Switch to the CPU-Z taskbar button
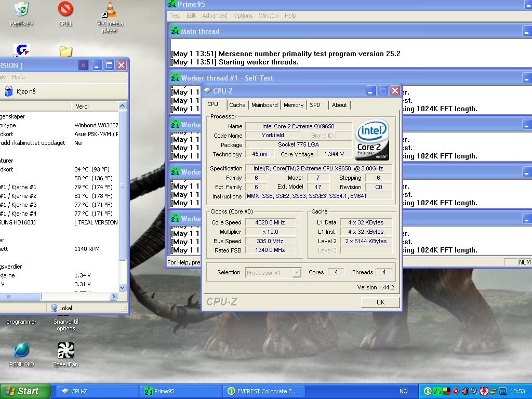Screen dimensions: 532x399 (x=96, y=391)
